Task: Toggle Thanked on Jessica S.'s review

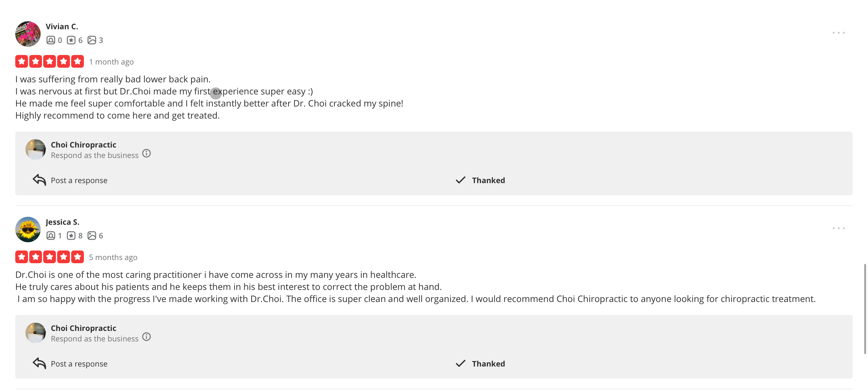Action: point(480,364)
